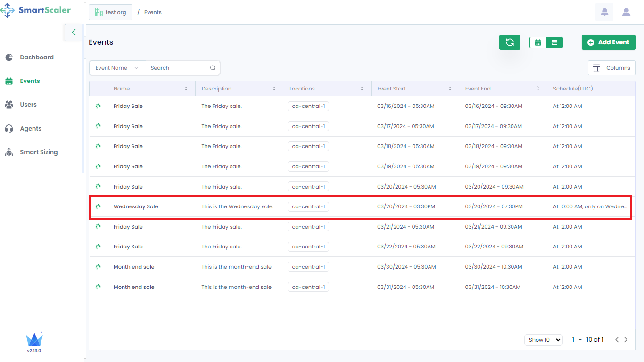Click ca-central-1 tag in Wednesday Sale row
Image resolution: width=644 pixels, height=362 pixels.
point(308,206)
